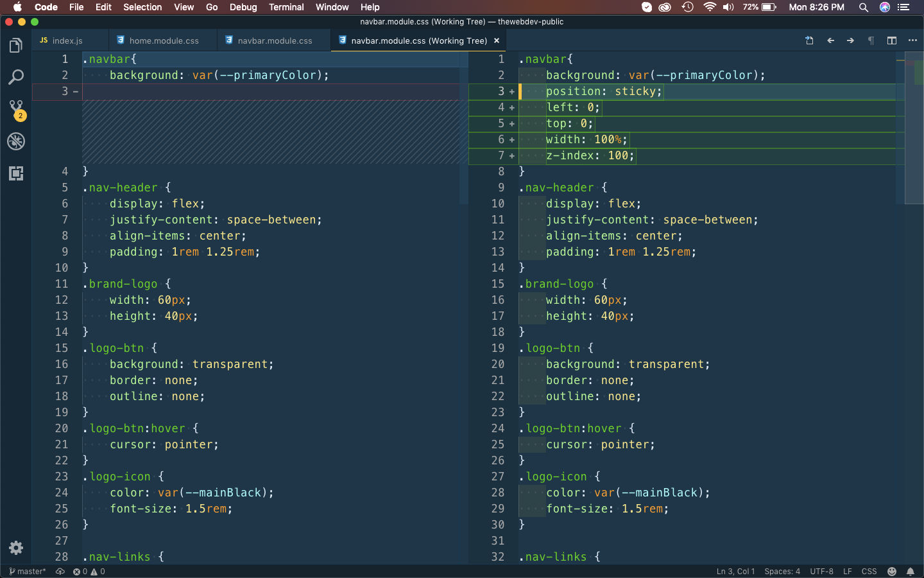Open Debug menu
The width and height of the screenshot is (924, 578).
(243, 7)
